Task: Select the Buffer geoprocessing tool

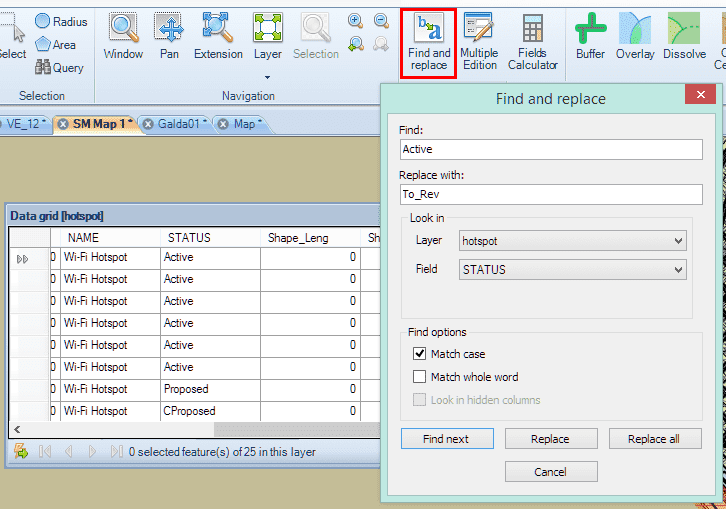Action: point(590,36)
